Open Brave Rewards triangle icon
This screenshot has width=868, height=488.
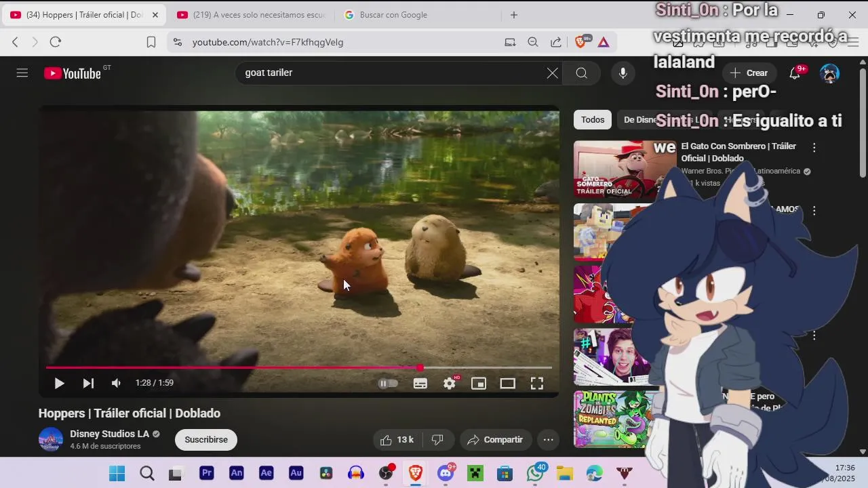point(604,42)
